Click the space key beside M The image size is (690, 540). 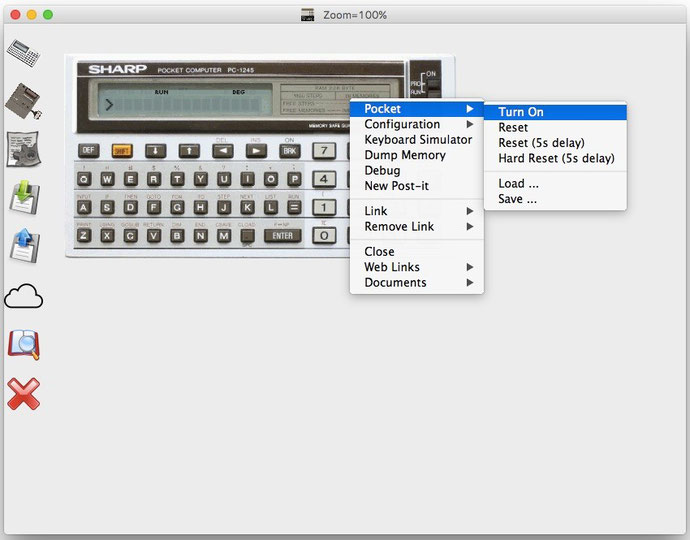click(x=247, y=236)
